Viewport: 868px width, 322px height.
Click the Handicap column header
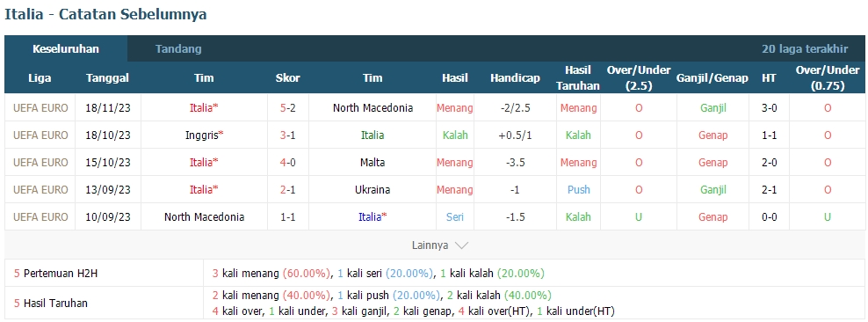(515, 78)
